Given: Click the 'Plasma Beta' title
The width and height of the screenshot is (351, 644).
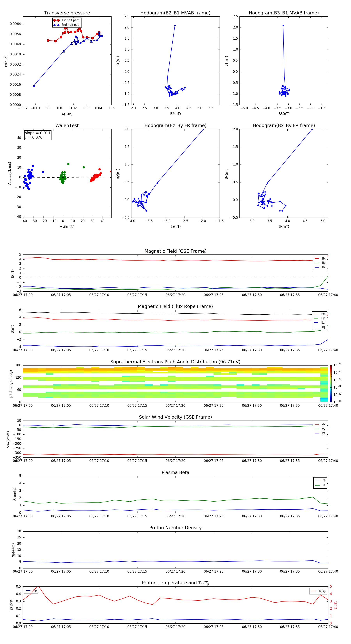Looking at the screenshot, I should tap(175, 472).
